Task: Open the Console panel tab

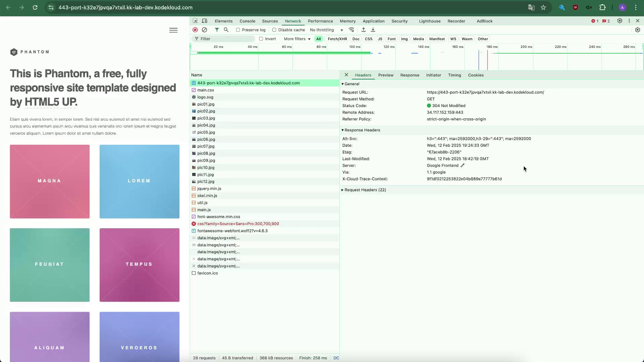Action: point(247,21)
